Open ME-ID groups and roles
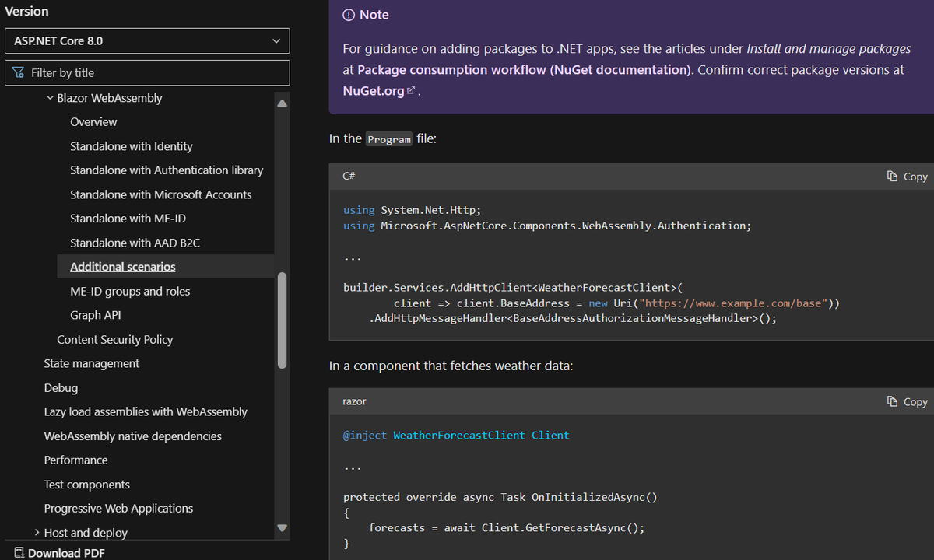The image size is (934, 560). (x=130, y=291)
